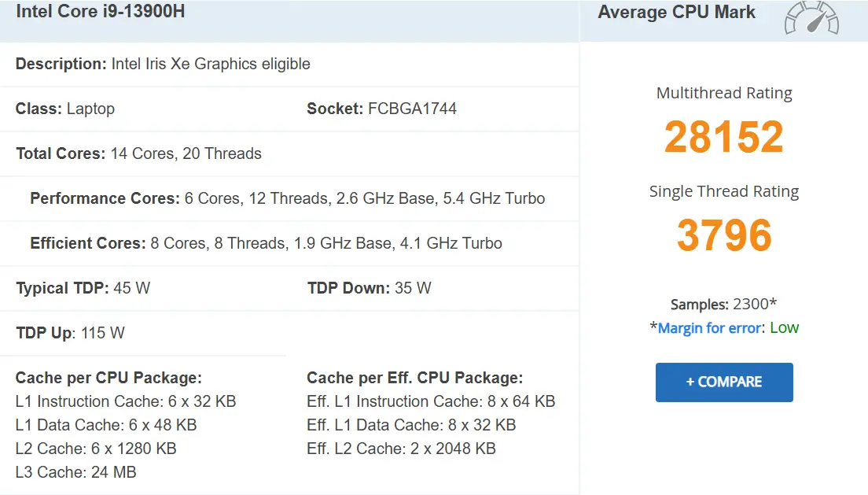The image size is (868, 495).
Task: Click the Average CPU Mark heading
Action: (x=676, y=12)
